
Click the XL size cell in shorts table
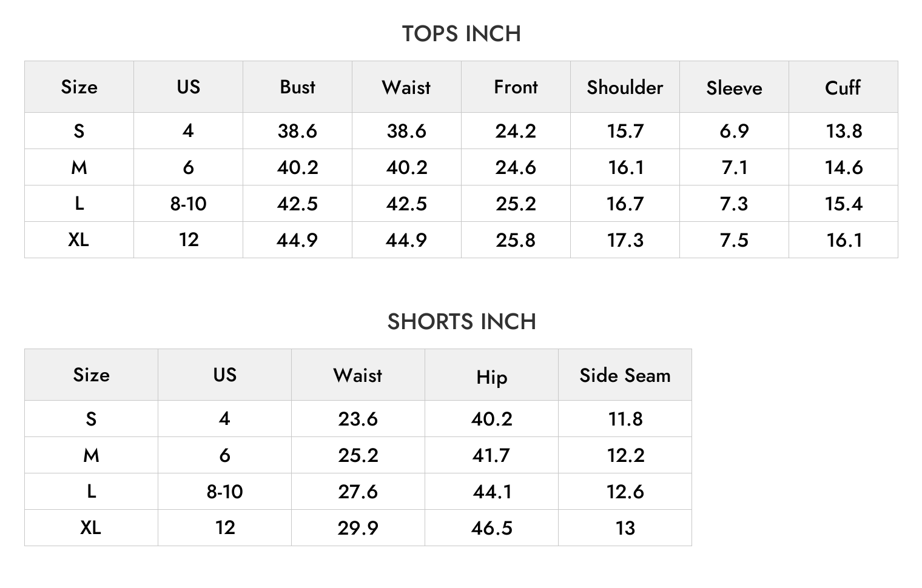pyautogui.click(x=91, y=528)
